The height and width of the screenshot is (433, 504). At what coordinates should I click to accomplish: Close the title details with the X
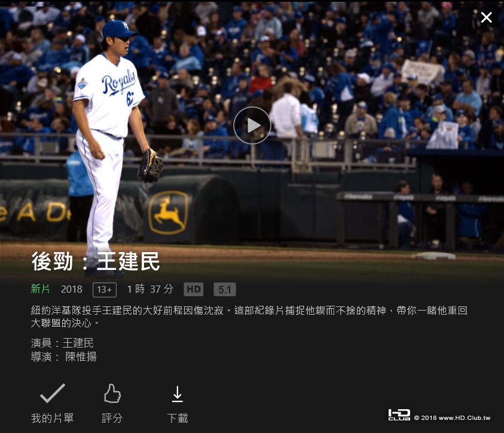(486, 17)
